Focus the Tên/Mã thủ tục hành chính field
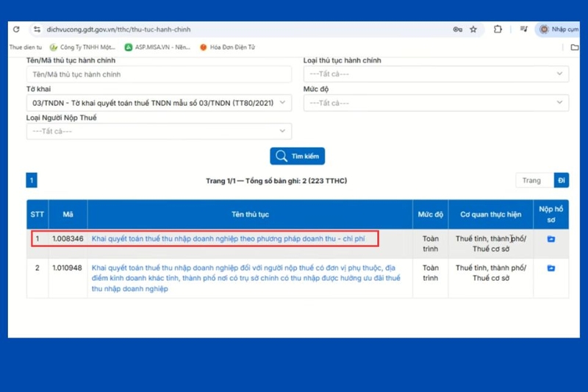This screenshot has width=588, height=392. coord(159,74)
